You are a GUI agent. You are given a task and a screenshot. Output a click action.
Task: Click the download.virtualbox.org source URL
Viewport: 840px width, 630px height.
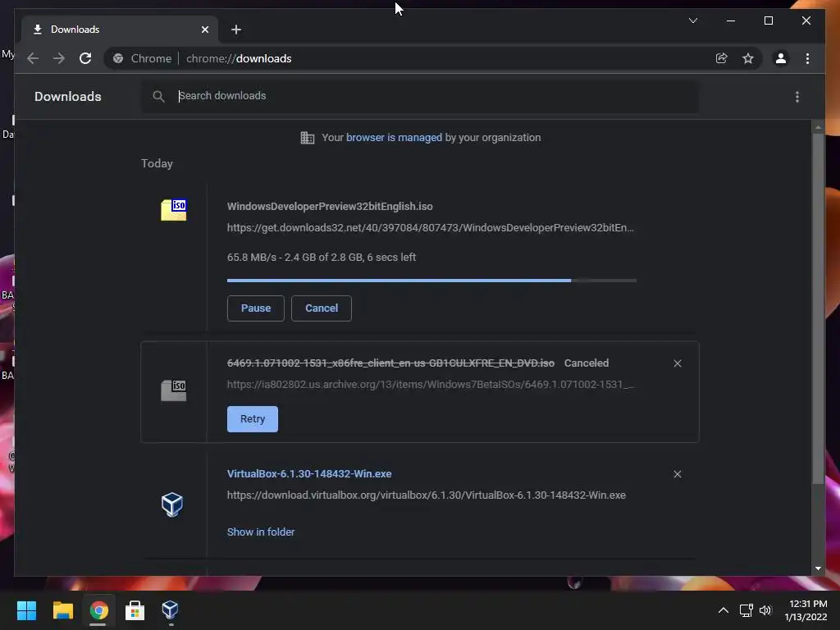[x=427, y=495]
